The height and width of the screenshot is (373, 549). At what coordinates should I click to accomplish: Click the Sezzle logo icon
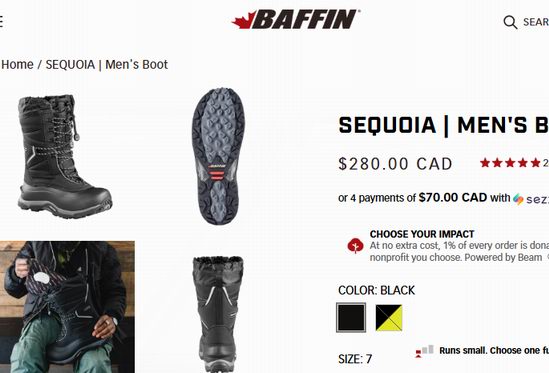coord(518,199)
